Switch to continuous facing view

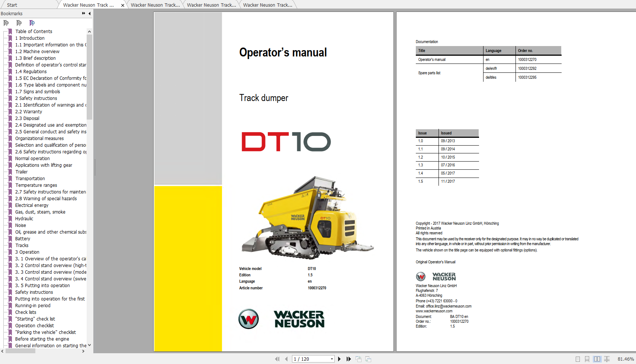607,359
